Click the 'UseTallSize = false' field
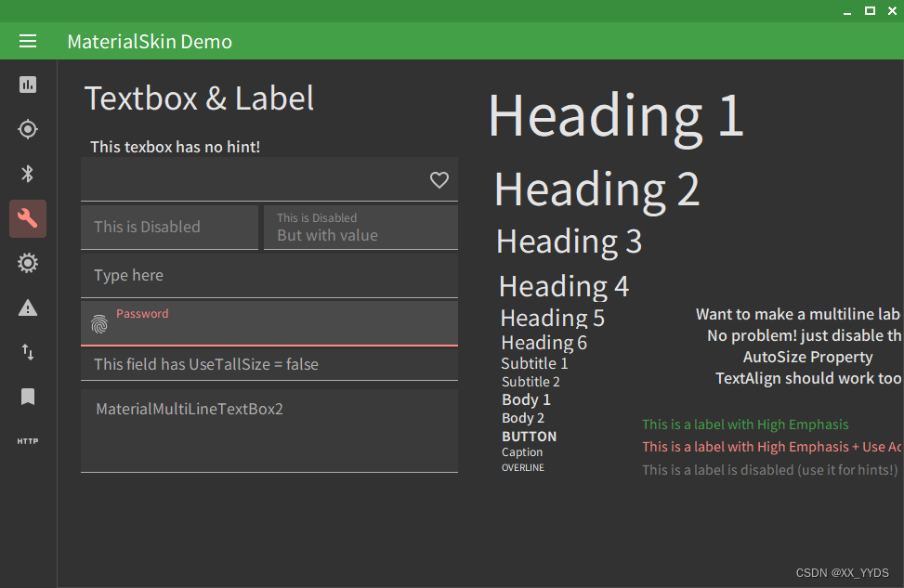This screenshot has height=588, width=904. point(269,364)
